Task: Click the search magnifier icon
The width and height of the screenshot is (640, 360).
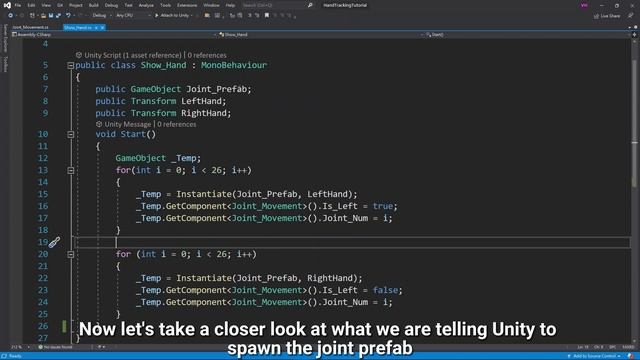Action: [310, 5]
